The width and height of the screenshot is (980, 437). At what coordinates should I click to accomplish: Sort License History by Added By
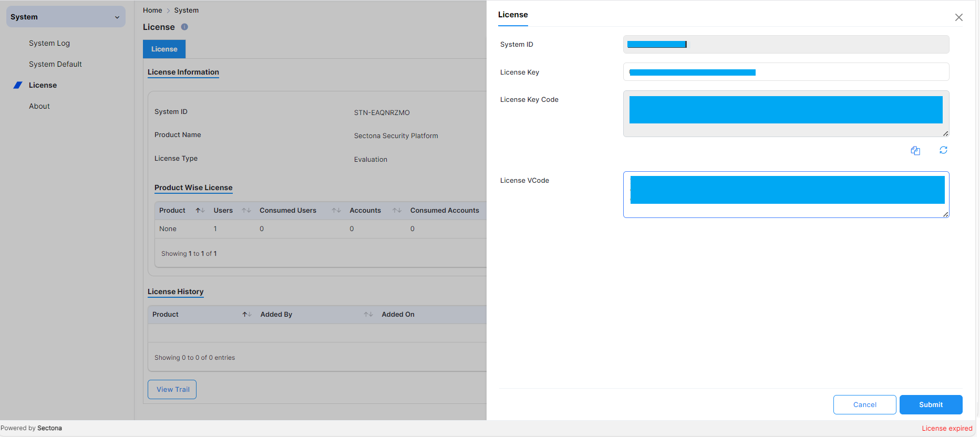pos(368,315)
